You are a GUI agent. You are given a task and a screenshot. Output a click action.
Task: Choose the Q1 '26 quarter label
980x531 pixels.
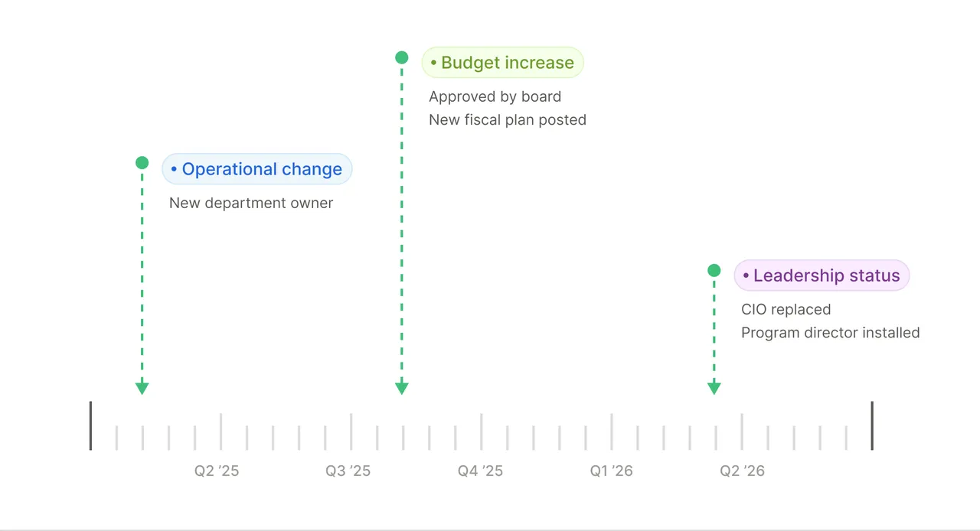pos(612,471)
